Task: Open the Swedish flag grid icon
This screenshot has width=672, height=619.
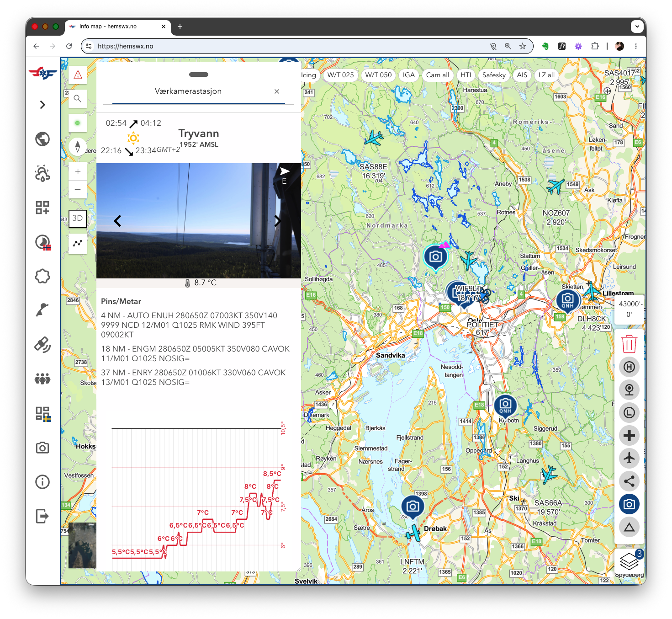Action: point(43,414)
